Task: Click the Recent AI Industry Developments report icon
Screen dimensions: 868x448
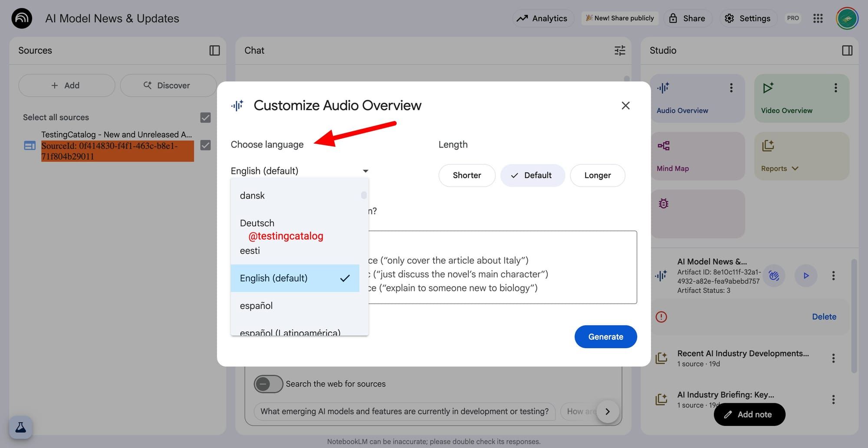Action: (661, 358)
